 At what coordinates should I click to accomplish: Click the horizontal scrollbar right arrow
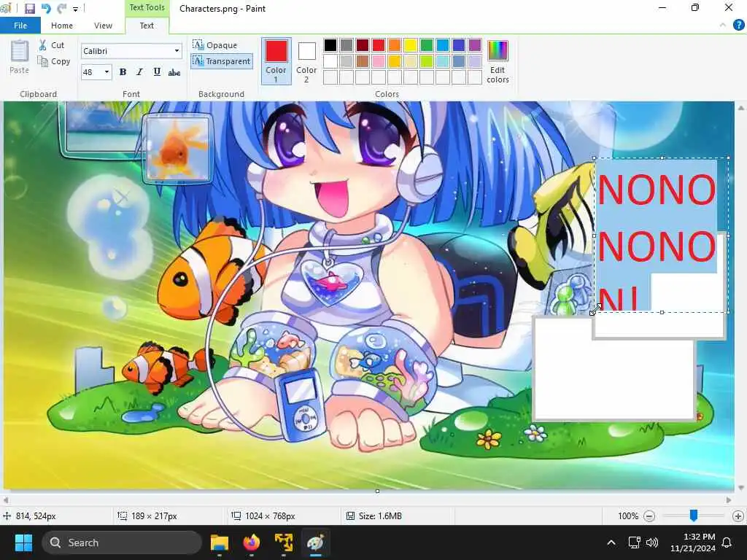[729, 500]
